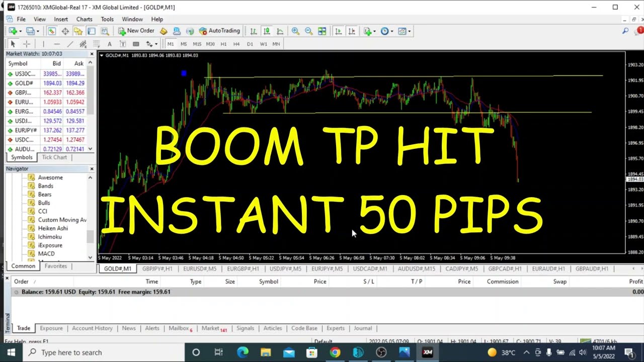Open the Tools menu

[x=107, y=19]
